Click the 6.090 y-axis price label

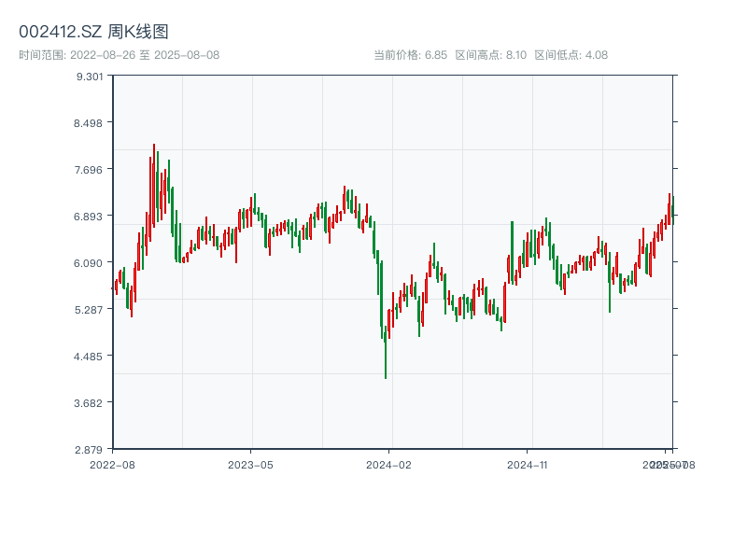pos(90,262)
